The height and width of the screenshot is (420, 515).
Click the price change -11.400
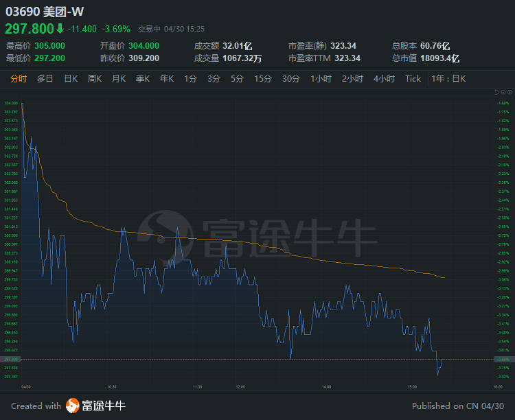coord(82,30)
